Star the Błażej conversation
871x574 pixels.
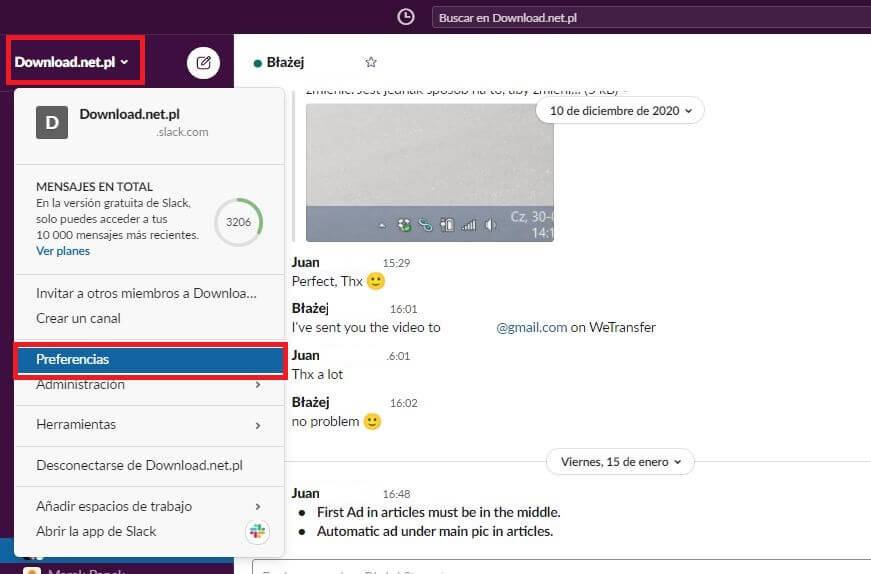click(x=371, y=62)
